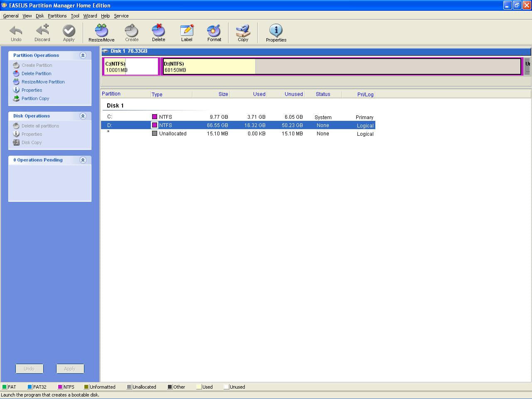Sort by the Partition column header
The width and height of the screenshot is (532, 399).
coord(126,94)
